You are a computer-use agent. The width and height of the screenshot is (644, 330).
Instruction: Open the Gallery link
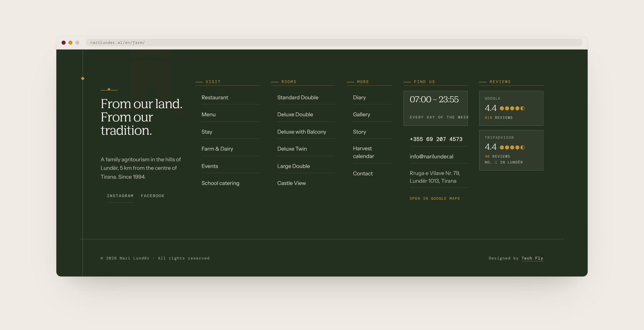[x=361, y=114]
